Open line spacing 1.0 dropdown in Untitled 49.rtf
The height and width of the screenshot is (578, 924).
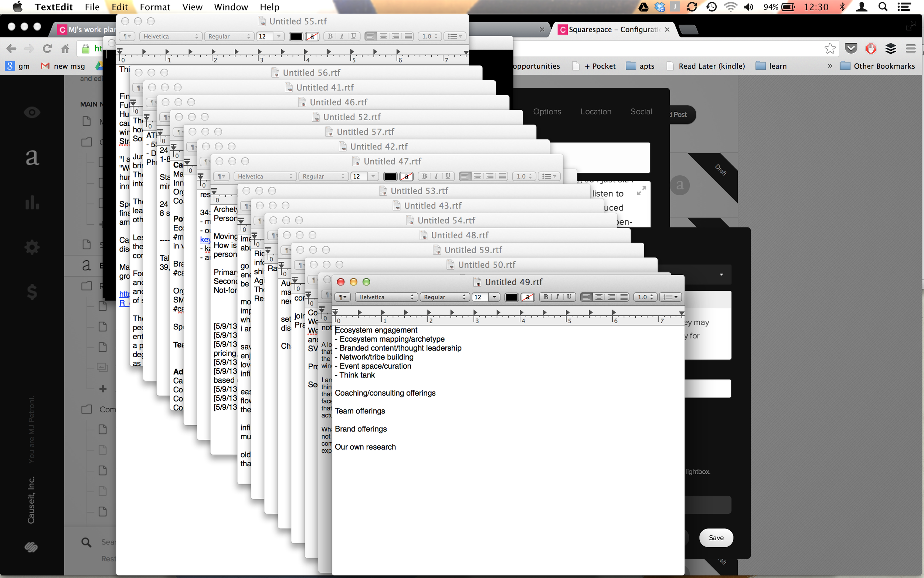point(646,297)
